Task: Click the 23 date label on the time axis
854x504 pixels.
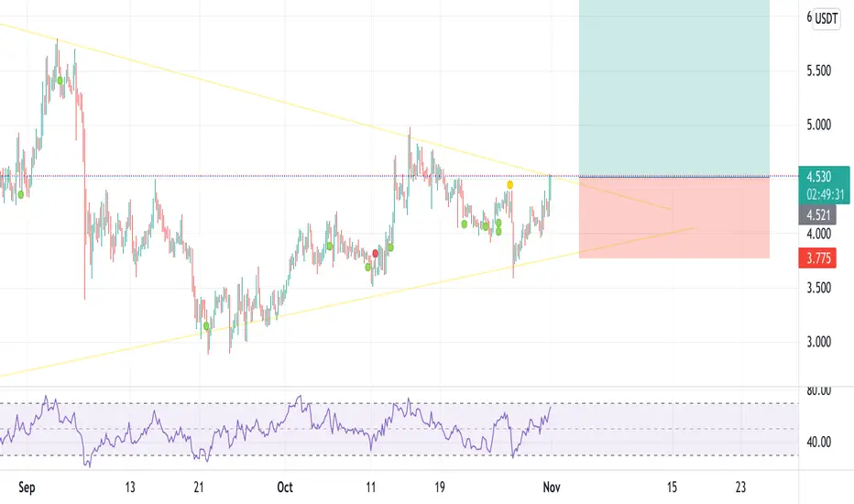Action: point(740,488)
